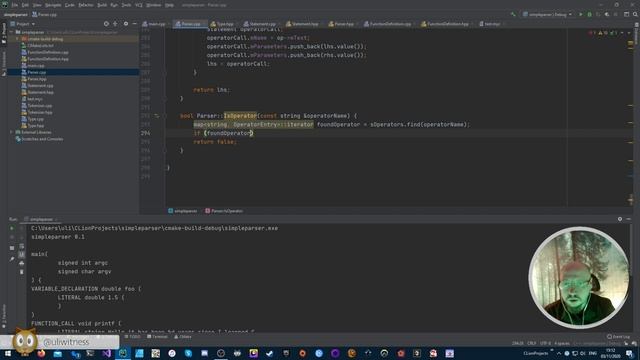Open Search Everywhere magnifier icon
Screen dimensions: 640x360
click(x=635, y=14)
